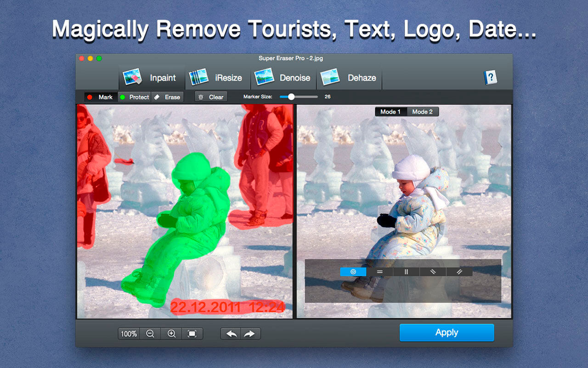
Task: Zoom out with the minus magnifier
Action: click(x=150, y=334)
